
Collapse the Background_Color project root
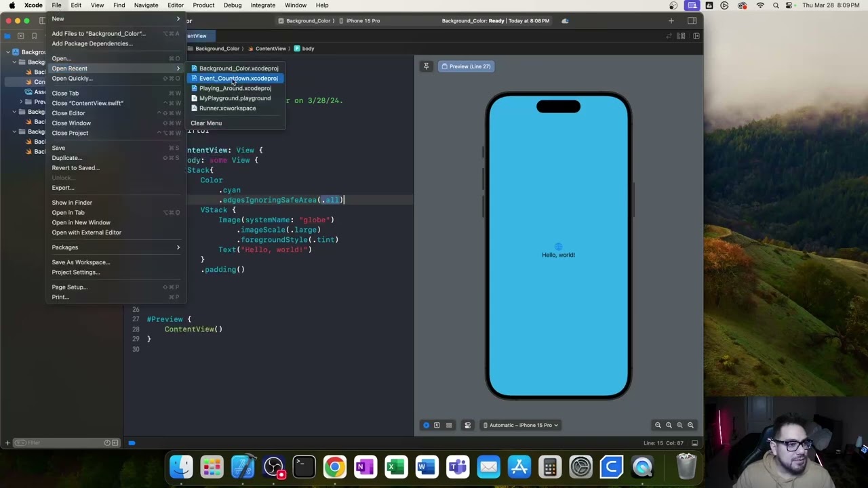click(x=8, y=52)
